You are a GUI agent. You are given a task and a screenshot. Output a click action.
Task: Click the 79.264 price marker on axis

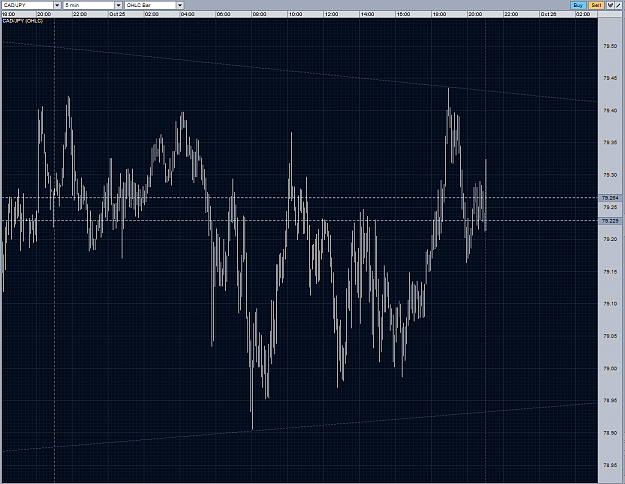click(x=610, y=198)
